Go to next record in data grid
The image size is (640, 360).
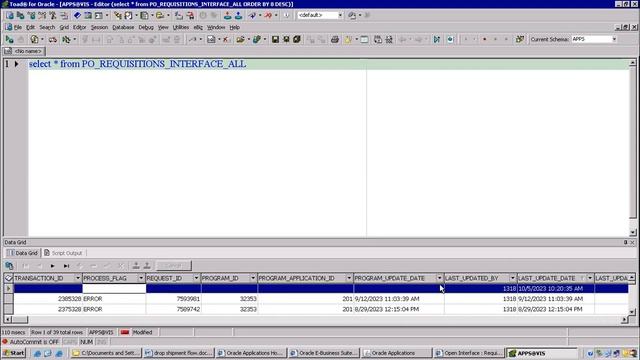point(52,266)
